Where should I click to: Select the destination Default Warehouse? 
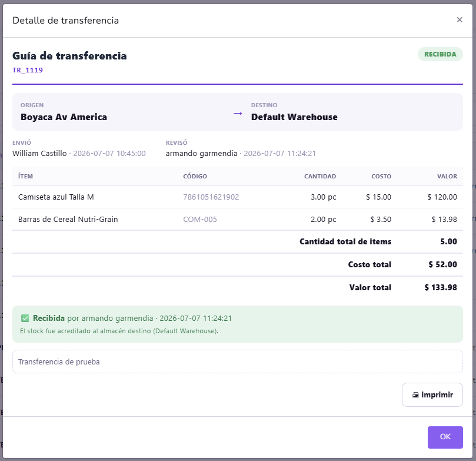coord(294,117)
